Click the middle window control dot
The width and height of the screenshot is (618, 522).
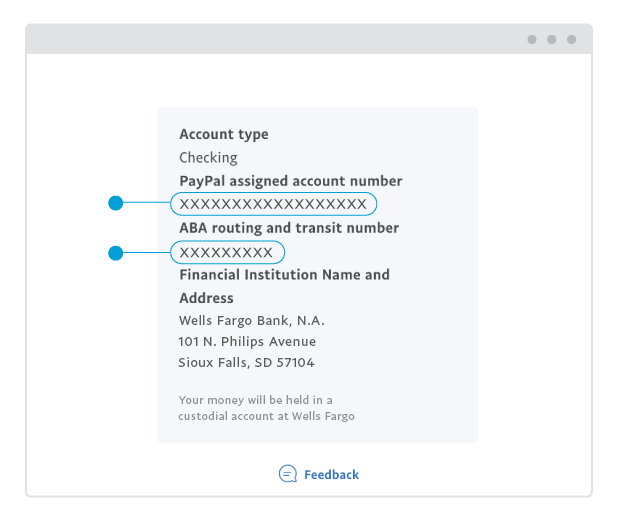click(552, 40)
